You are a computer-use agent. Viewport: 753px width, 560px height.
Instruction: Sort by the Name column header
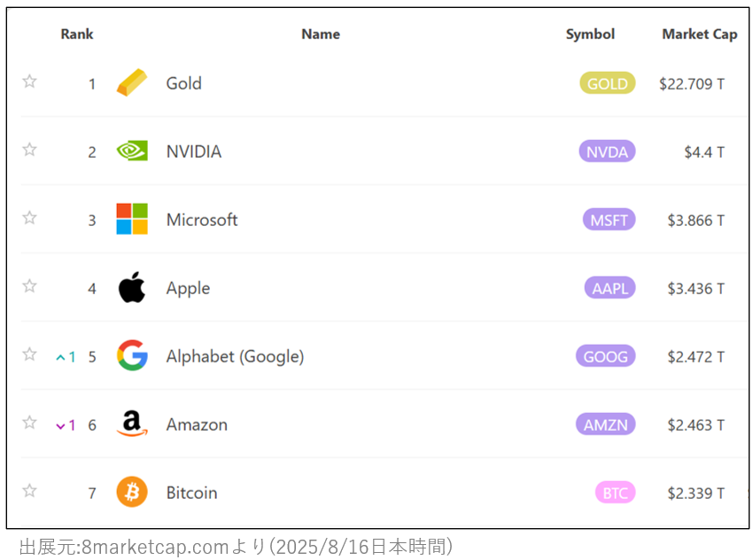pos(321,34)
